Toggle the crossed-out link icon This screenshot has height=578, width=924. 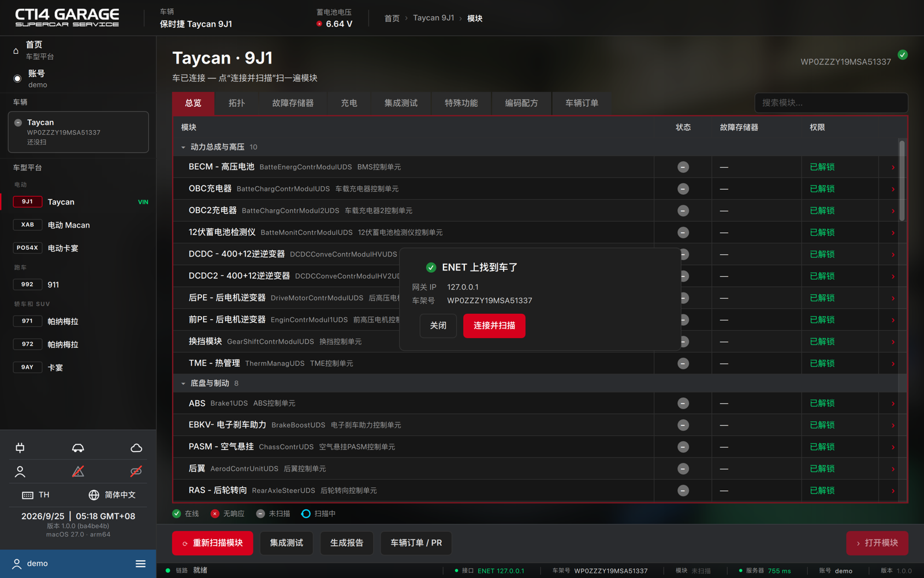pos(136,472)
